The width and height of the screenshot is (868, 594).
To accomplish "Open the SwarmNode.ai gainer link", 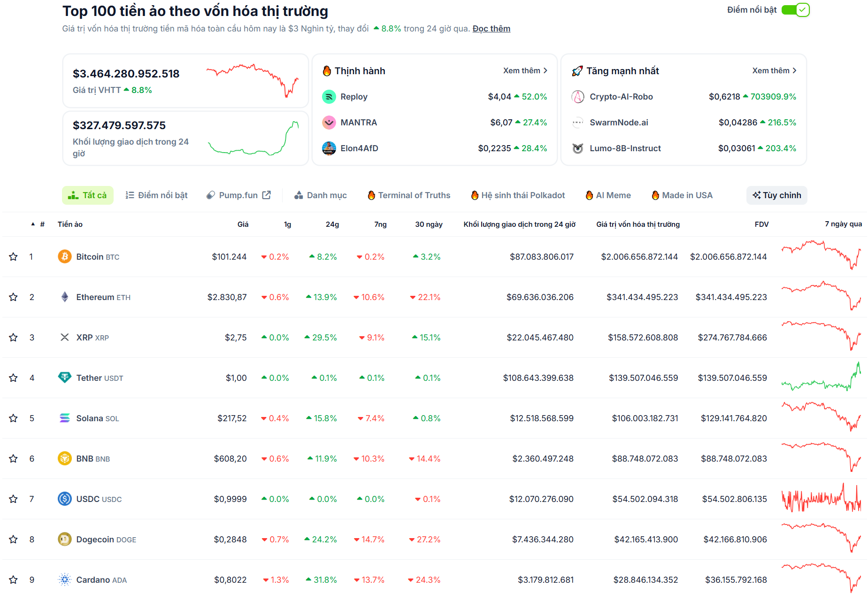I will [619, 123].
